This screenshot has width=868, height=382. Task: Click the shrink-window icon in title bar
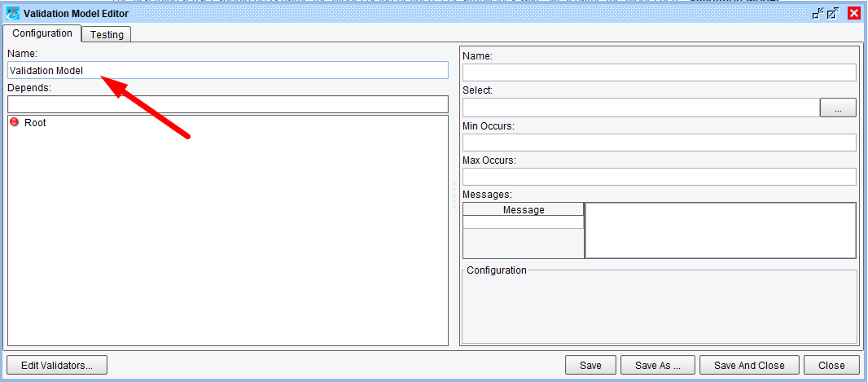818,13
